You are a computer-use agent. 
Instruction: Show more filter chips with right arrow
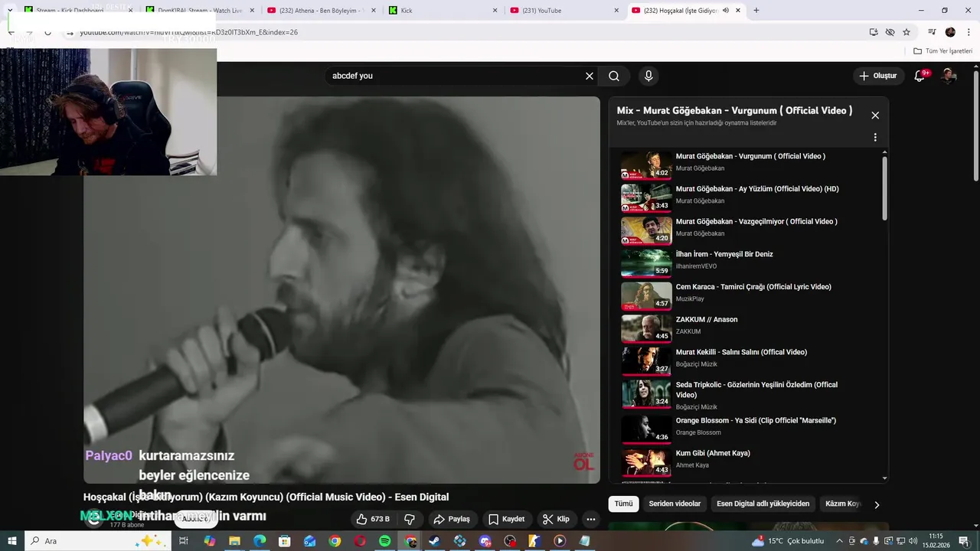877,505
